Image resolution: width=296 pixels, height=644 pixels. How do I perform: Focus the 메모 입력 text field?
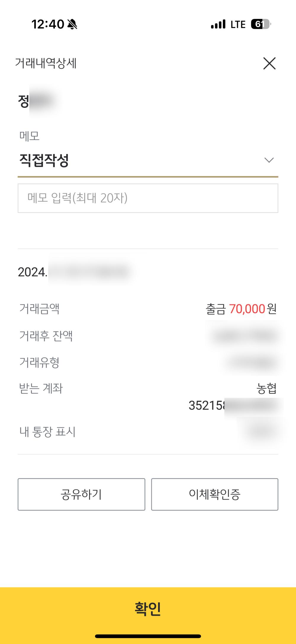pyautogui.click(x=148, y=198)
